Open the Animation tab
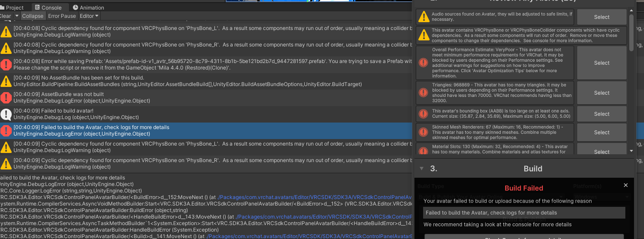644x239 pixels. (x=89, y=7)
